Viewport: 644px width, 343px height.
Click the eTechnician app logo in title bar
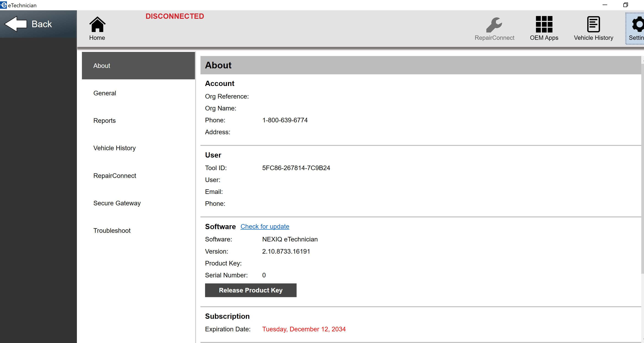pos(3,5)
